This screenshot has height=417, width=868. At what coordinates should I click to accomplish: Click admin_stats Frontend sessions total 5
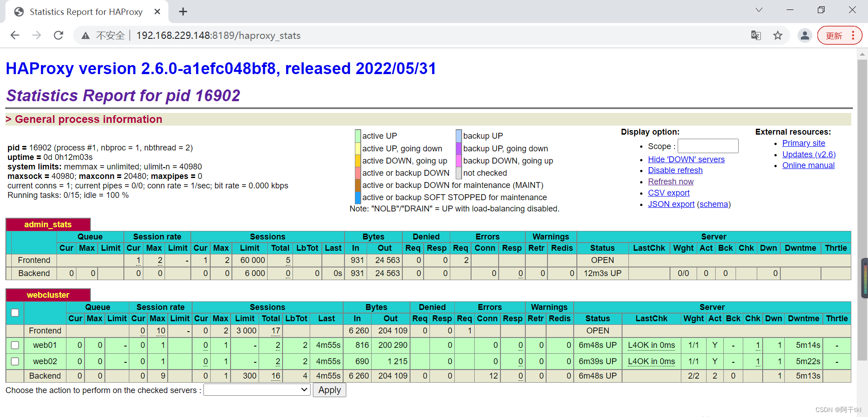click(x=288, y=260)
